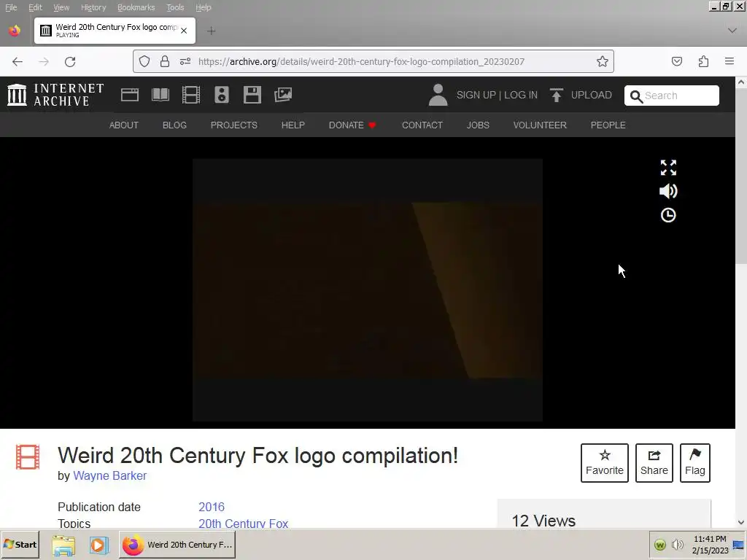Open the HELP nav link

coord(293,125)
